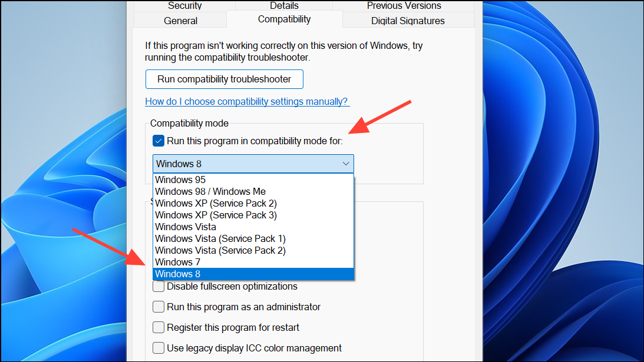This screenshot has height=362, width=644.
Task: Click Run compatibility troubleshooter
Action: point(224,79)
